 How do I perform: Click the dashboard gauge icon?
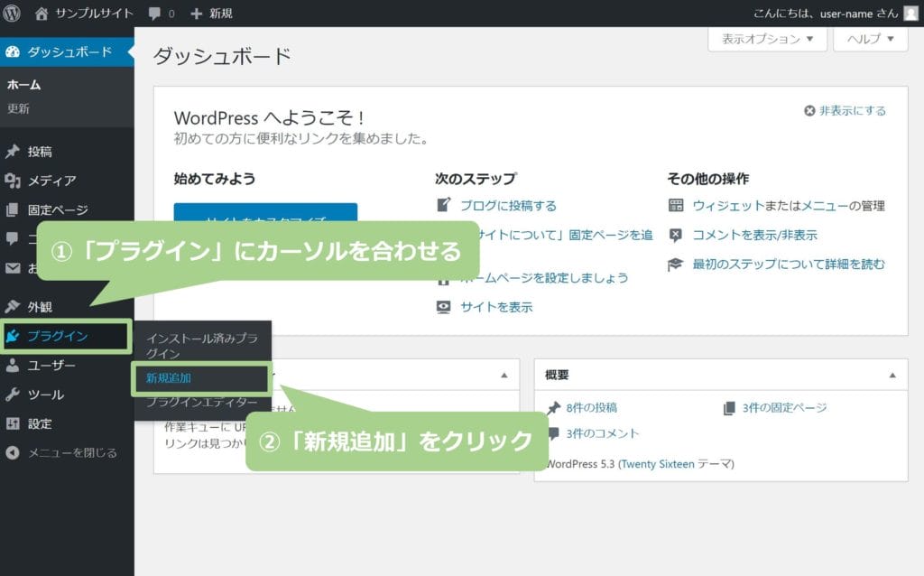(13, 51)
